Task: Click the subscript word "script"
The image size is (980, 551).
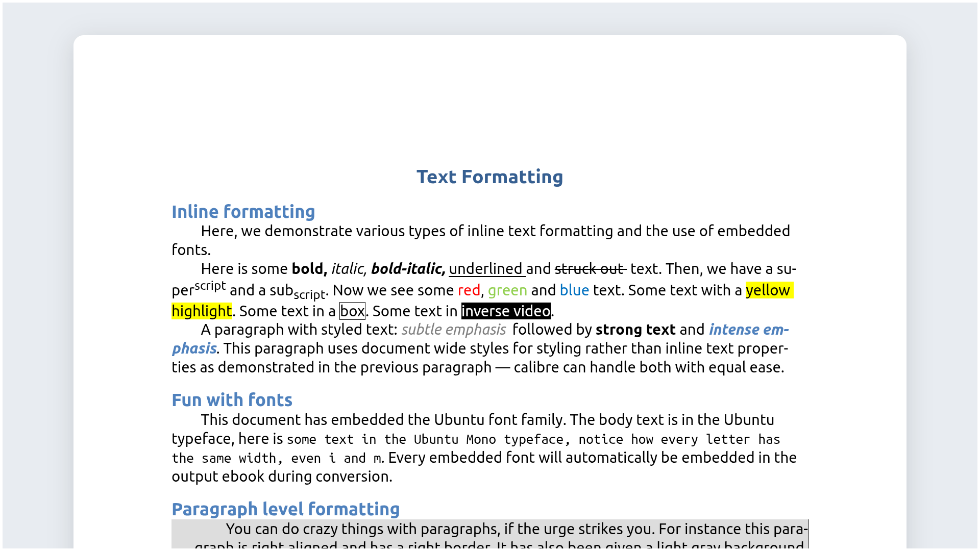Action: click(x=308, y=295)
